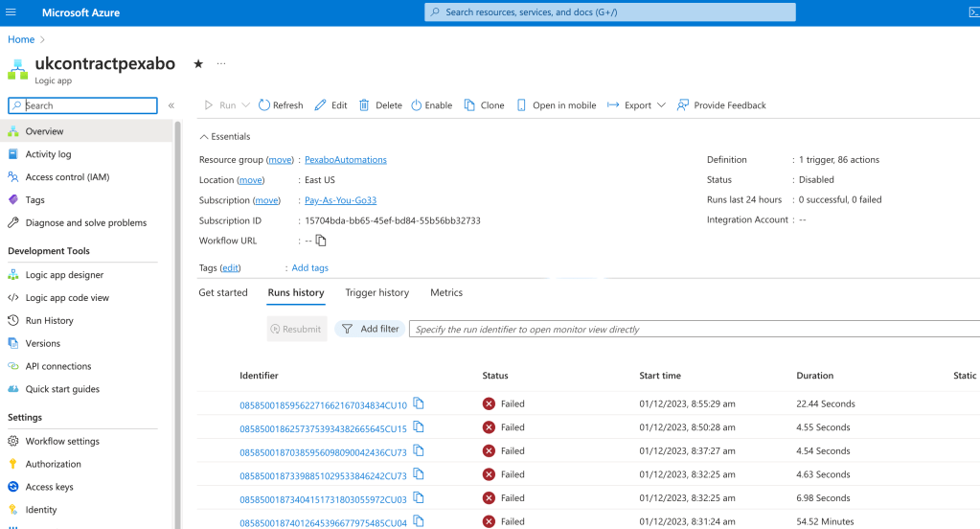Copy run identifier 08585001873398851029533846242CU73
Image resolution: width=980 pixels, height=529 pixels.
coord(419,474)
